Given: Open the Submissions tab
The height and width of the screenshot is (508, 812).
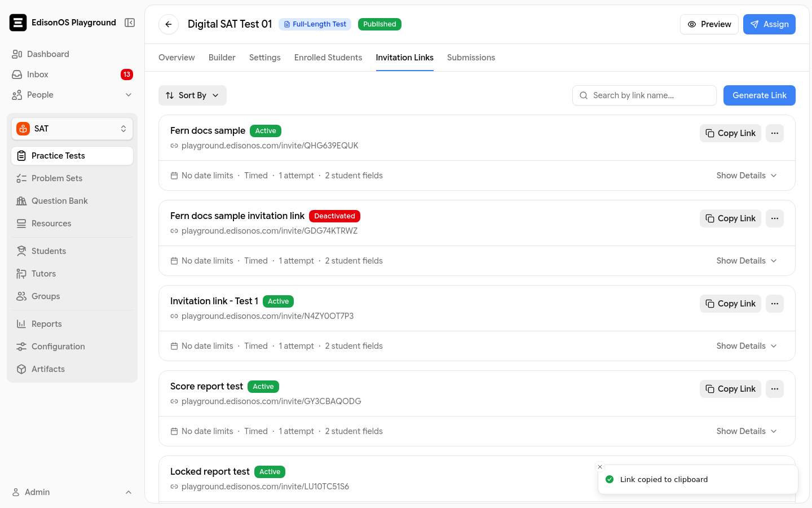Looking at the screenshot, I should click(x=471, y=58).
